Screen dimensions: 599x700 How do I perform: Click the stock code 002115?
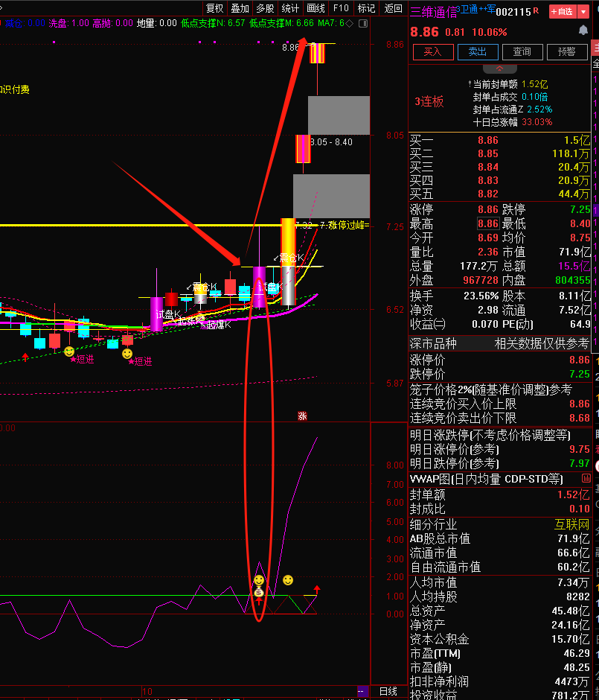click(513, 12)
